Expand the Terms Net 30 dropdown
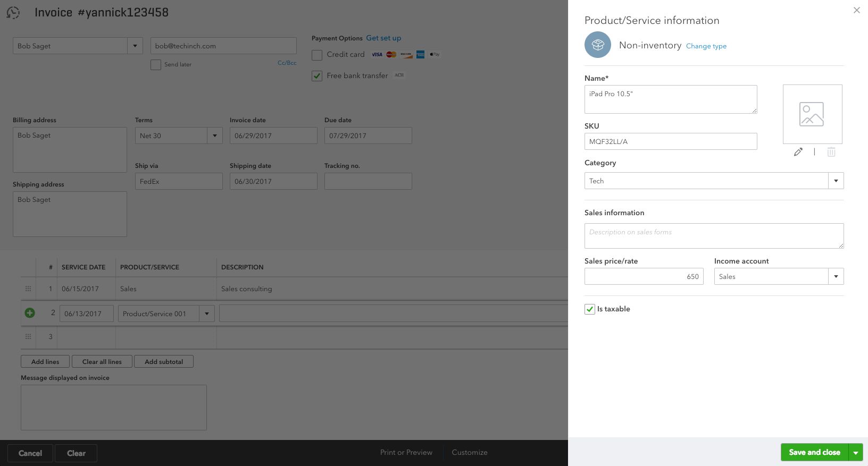This screenshot has width=868, height=466. pos(215,135)
